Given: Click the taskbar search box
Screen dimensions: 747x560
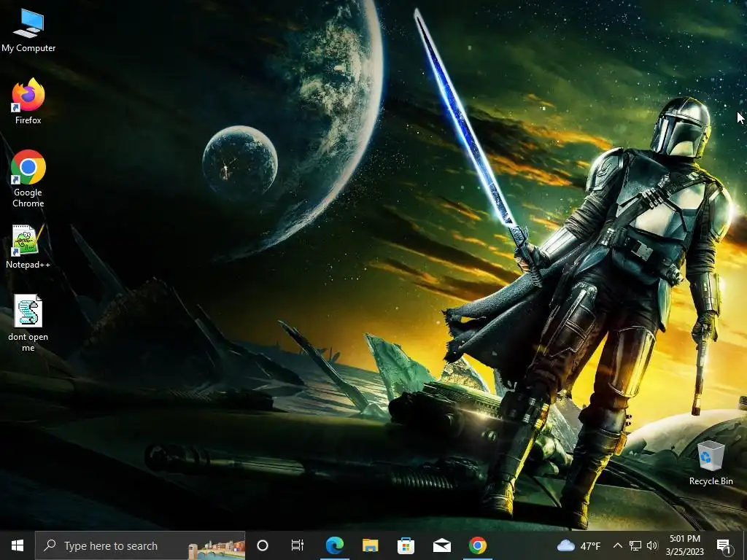Looking at the screenshot, I should 140,545.
